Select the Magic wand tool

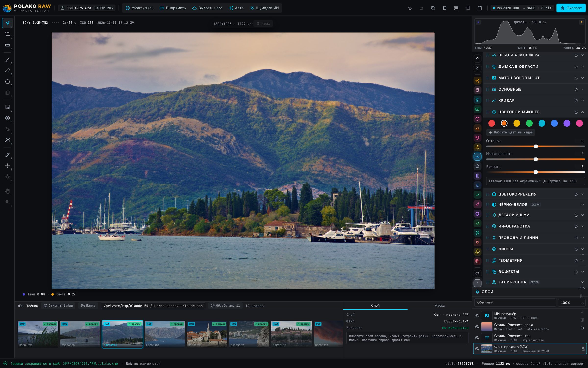7,140
